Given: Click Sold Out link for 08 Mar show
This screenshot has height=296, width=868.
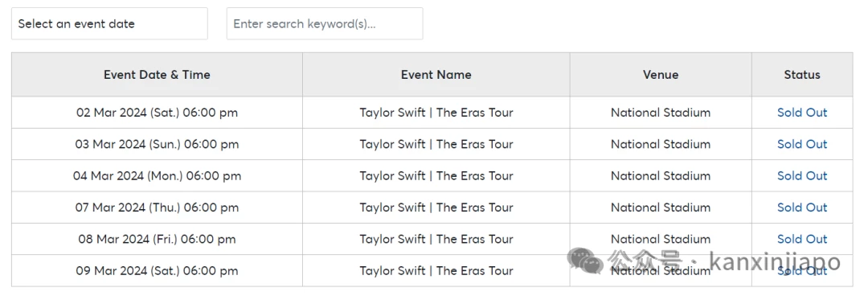Looking at the screenshot, I should tap(802, 239).
